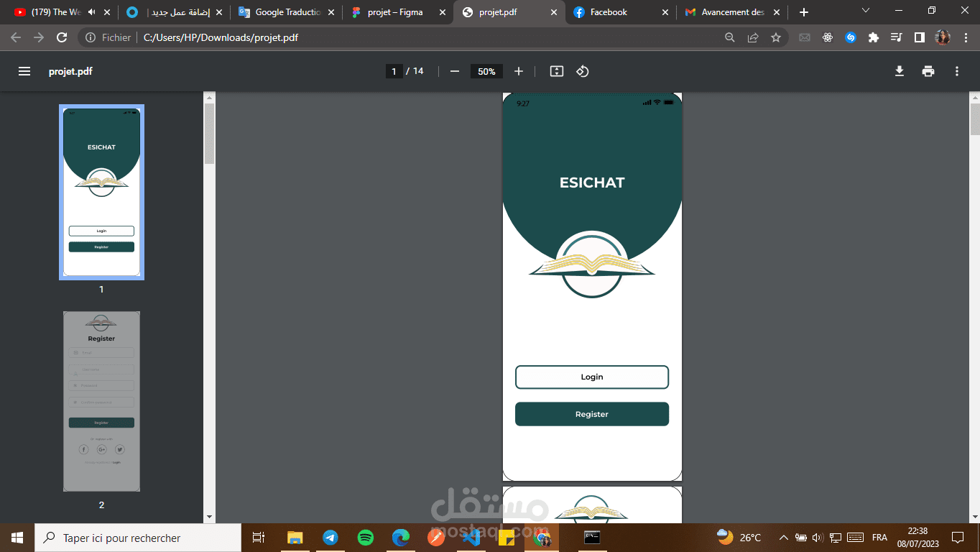This screenshot has width=980, height=552.
Task: Open Command Prompt from taskbar
Action: [591, 538]
